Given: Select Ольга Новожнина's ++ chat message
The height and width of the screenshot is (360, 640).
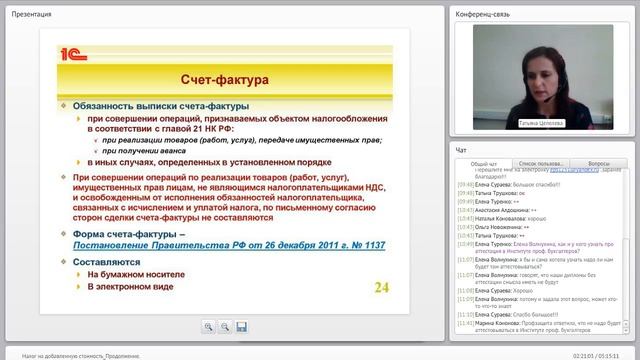Looking at the screenshot, I should tap(493, 227).
